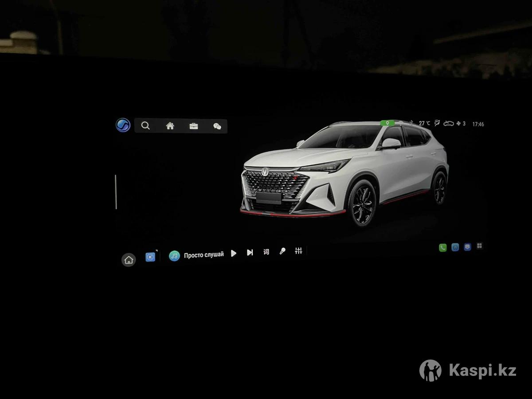This screenshot has height=399, width=532.
Task: Open the equalizer sliders icon
Action: point(298,251)
